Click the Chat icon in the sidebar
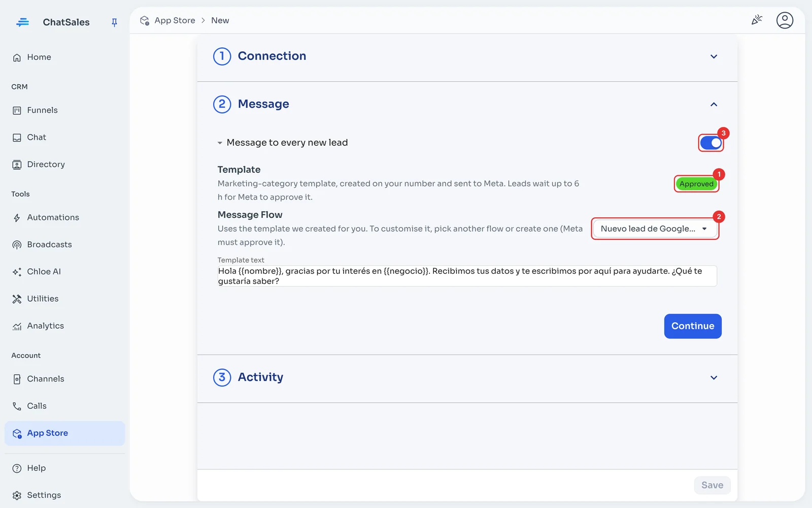 [17, 138]
